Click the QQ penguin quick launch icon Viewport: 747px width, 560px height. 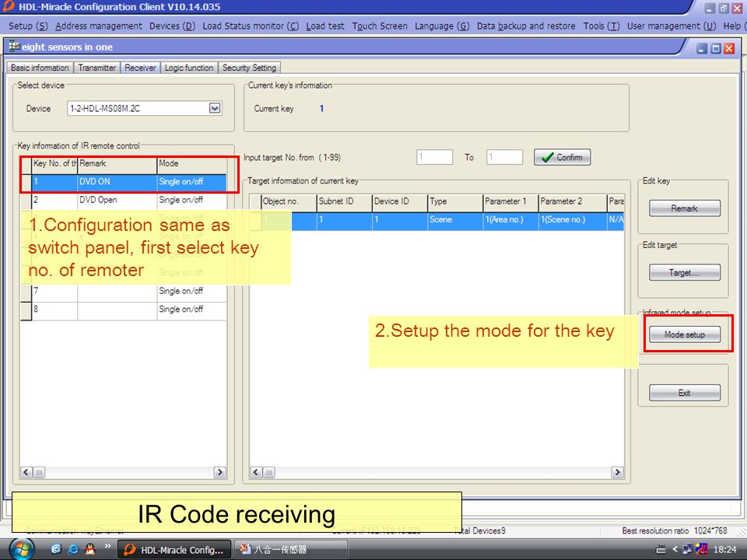[x=90, y=549]
